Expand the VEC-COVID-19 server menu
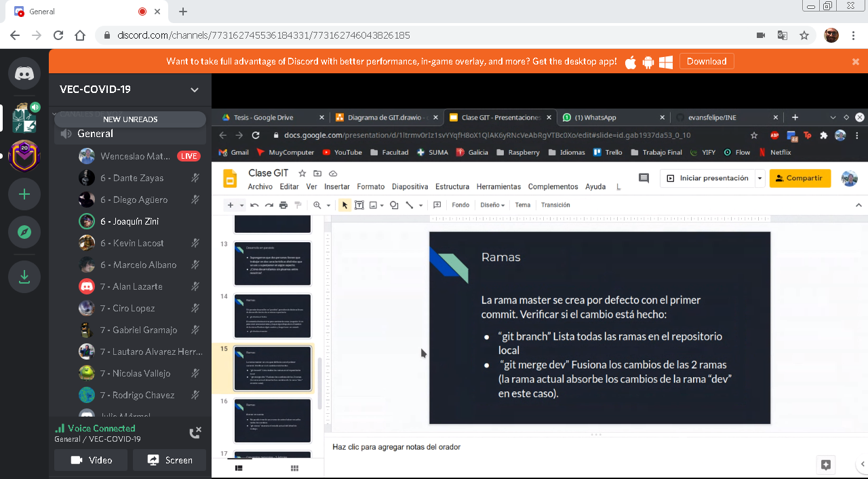 [195, 90]
